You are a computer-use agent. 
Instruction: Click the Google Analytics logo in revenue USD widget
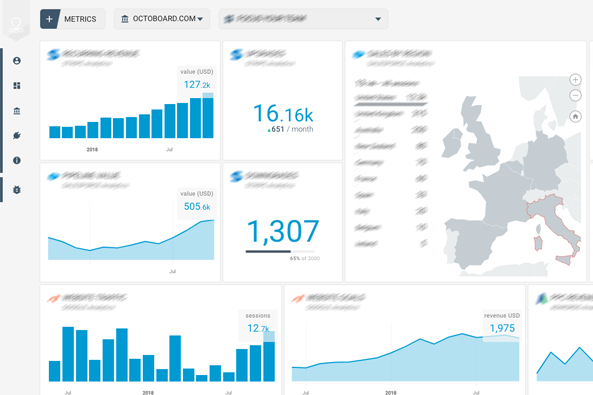[x=298, y=299]
